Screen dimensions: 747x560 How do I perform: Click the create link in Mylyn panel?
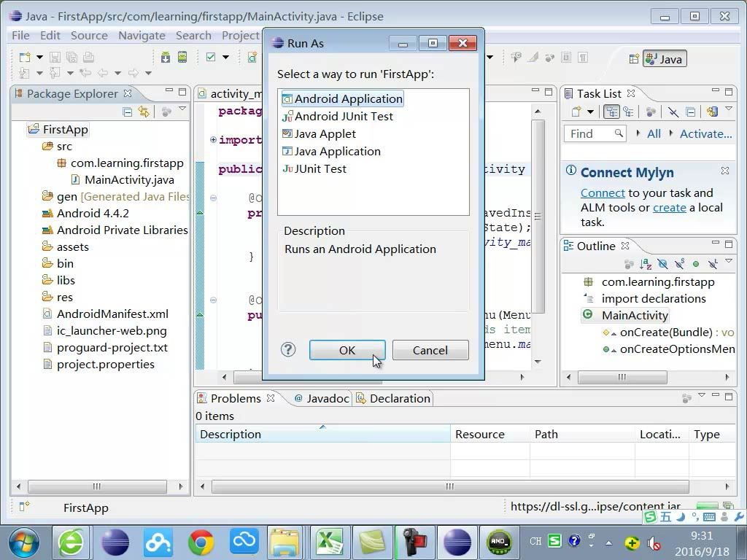point(670,208)
